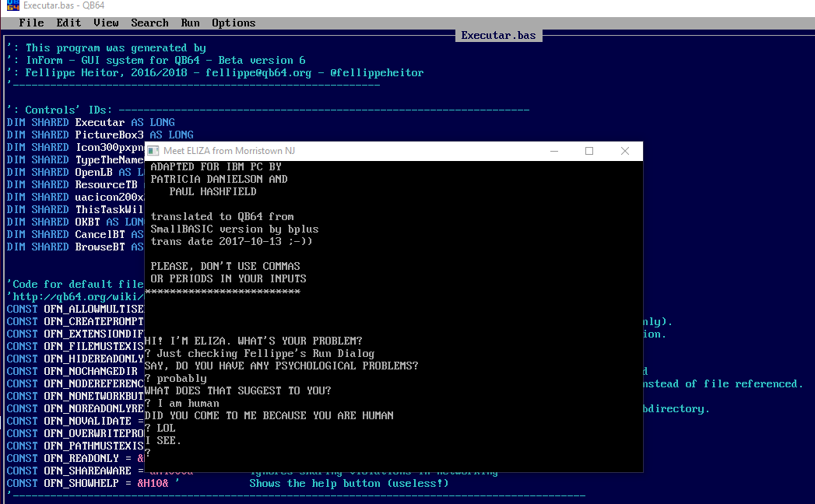Maximize the Meet ELIZA window
Image resolution: width=815 pixels, height=504 pixels.
click(589, 151)
